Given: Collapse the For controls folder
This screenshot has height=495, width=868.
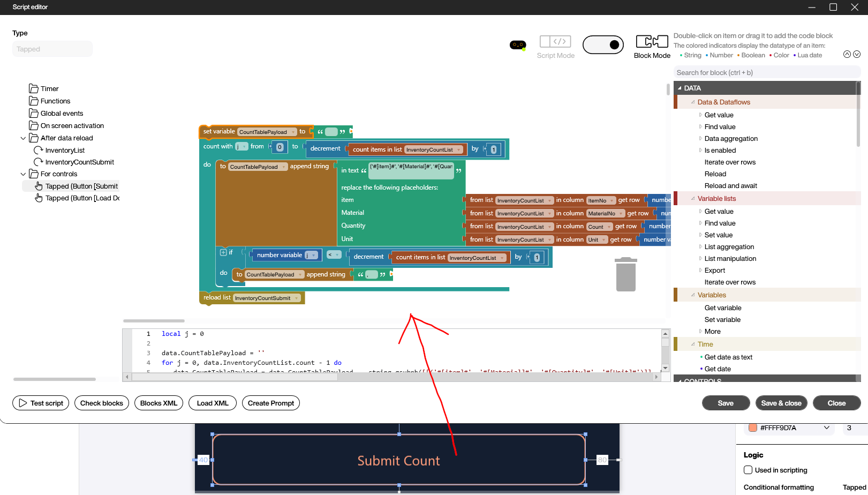Looking at the screenshot, I should (x=23, y=174).
